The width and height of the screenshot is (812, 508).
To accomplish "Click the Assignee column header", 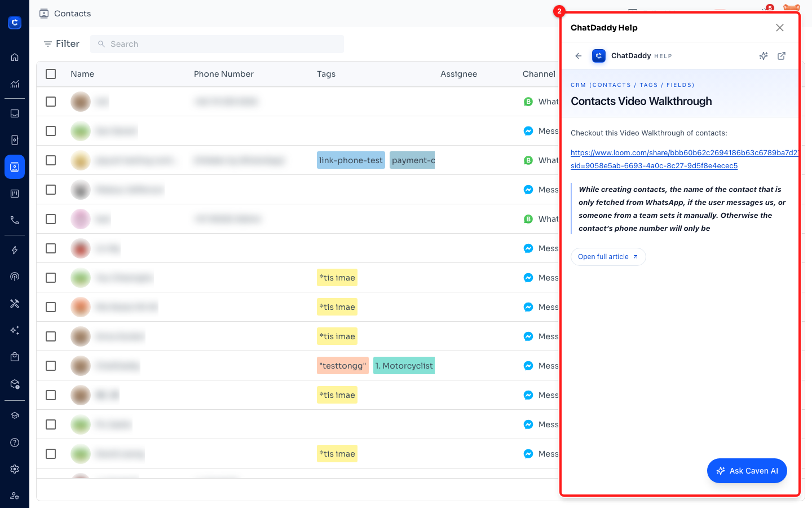I will [459, 74].
